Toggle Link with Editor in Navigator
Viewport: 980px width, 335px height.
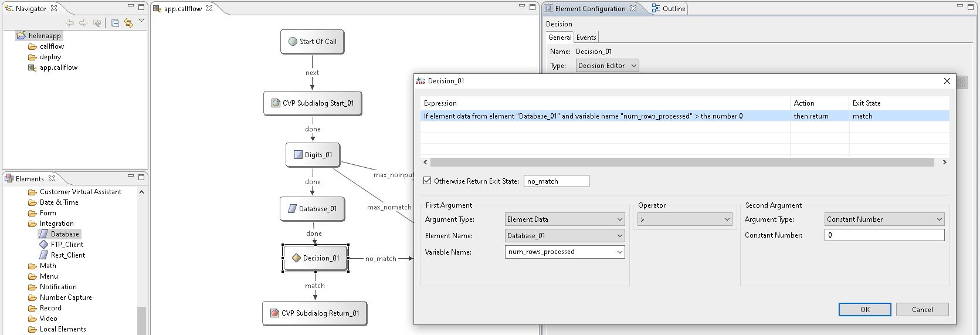tap(128, 23)
